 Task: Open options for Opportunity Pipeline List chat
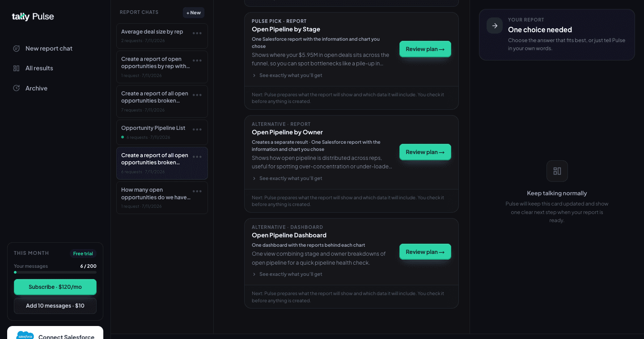pos(197,129)
